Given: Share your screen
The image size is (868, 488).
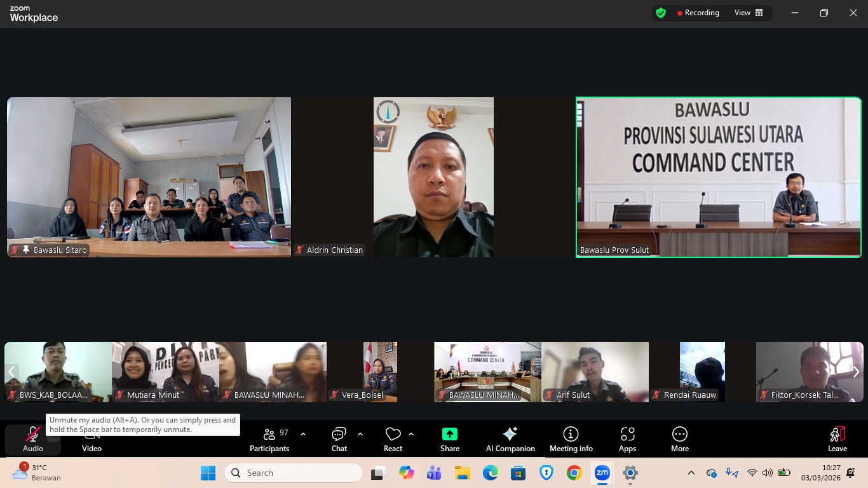Looking at the screenshot, I should [x=449, y=439].
